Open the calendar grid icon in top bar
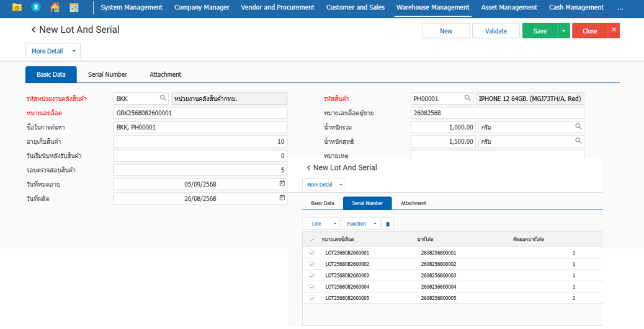 (x=74, y=7)
